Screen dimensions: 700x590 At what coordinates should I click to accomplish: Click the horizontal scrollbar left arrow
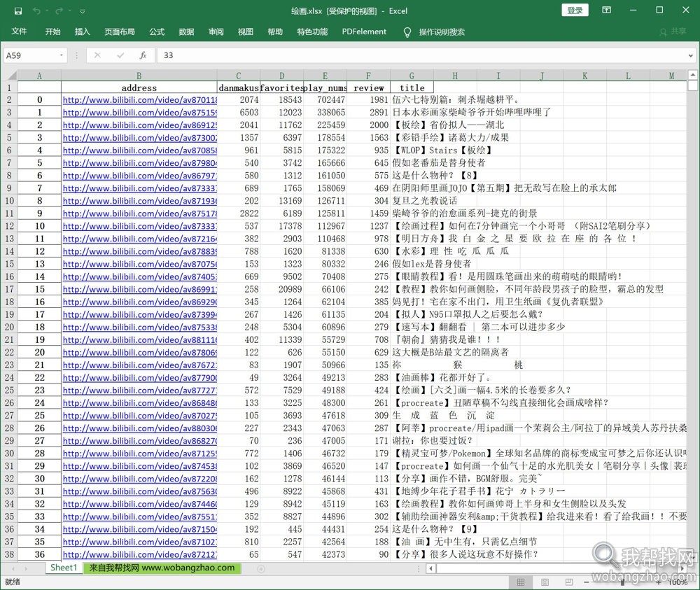pos(430,568)
